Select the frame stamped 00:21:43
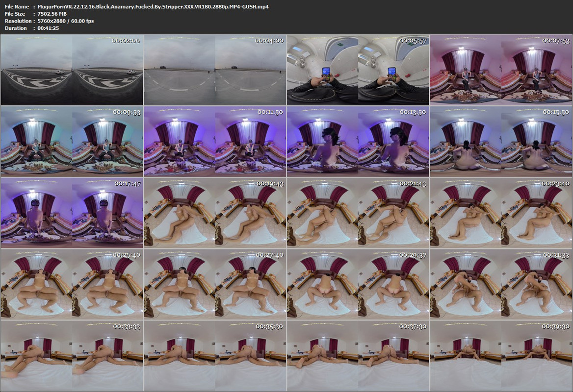The width and height of the screenshot is (573, 392). point(358,213)
